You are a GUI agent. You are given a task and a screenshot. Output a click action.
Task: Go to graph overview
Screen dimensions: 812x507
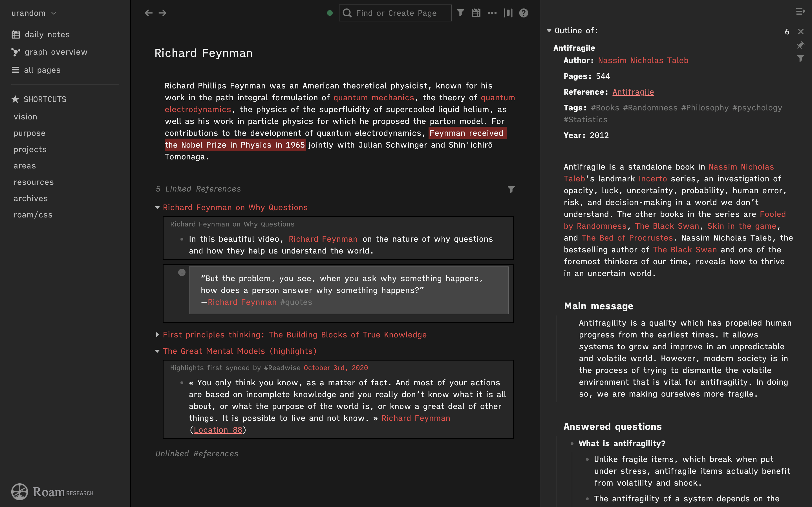[56, 52]
